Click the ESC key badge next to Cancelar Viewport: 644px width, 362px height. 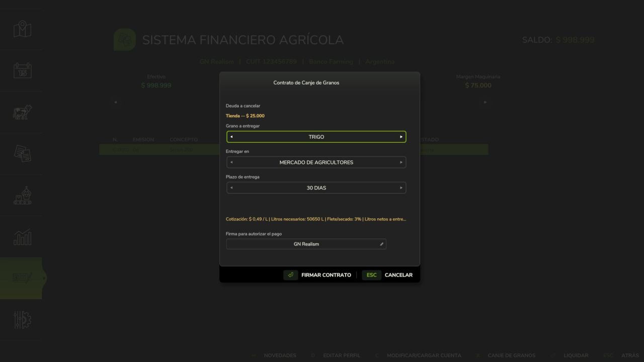(x=371, y=275)
